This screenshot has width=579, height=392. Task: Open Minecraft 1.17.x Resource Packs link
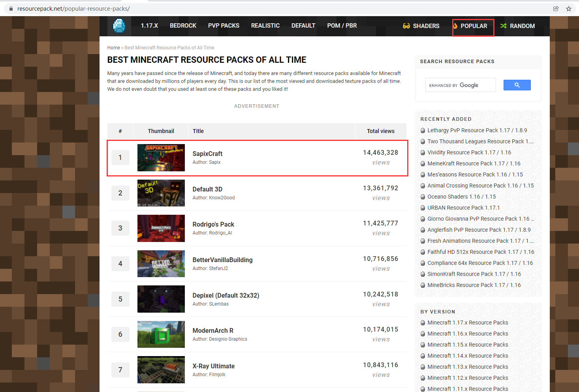(x=468, y=323)
